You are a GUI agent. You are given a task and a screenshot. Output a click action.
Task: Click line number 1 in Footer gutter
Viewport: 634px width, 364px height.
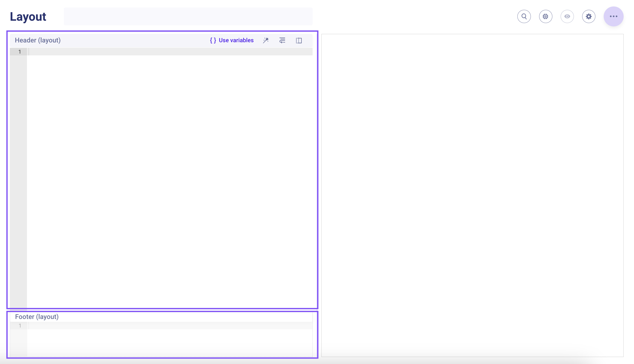(x=20, y=326)
